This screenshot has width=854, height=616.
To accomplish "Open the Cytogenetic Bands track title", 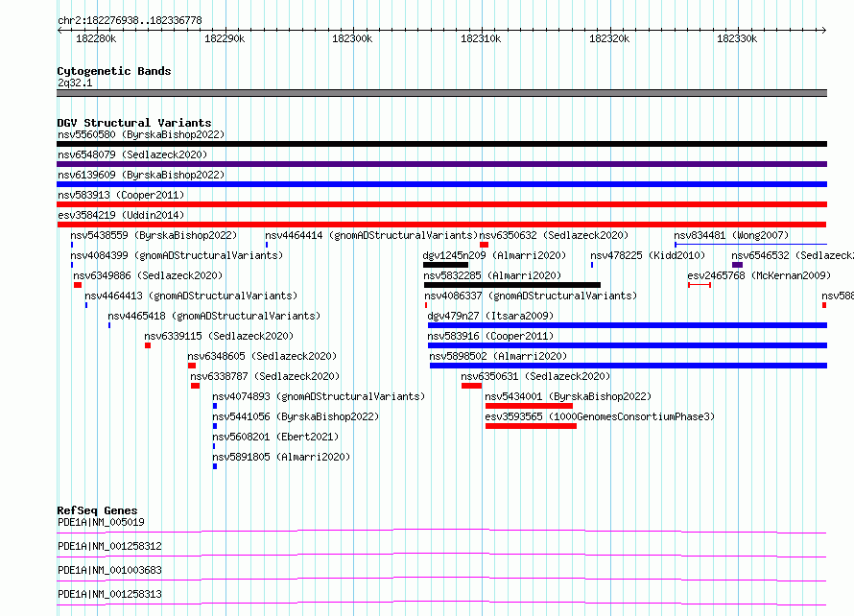I will (x=114, y=71).
